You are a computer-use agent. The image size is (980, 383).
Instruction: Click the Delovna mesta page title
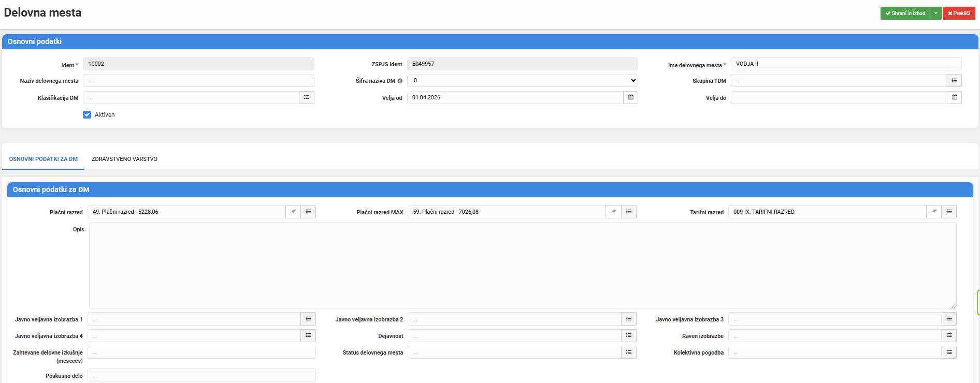tap(42, 12)
